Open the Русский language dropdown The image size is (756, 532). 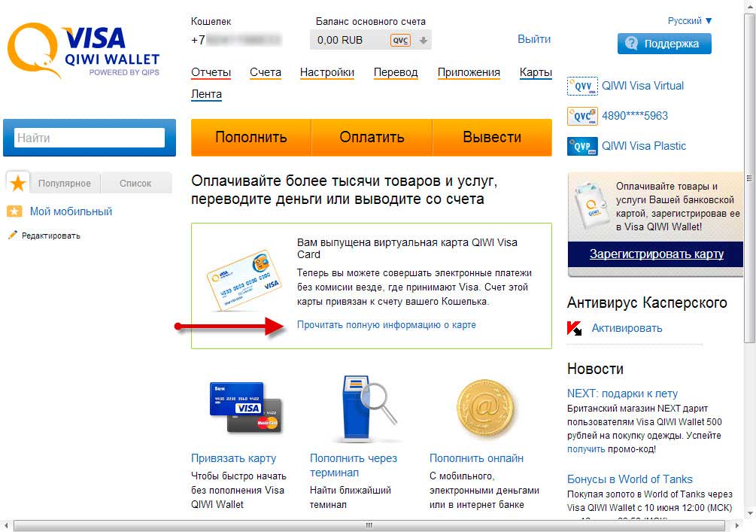point(690,21)
